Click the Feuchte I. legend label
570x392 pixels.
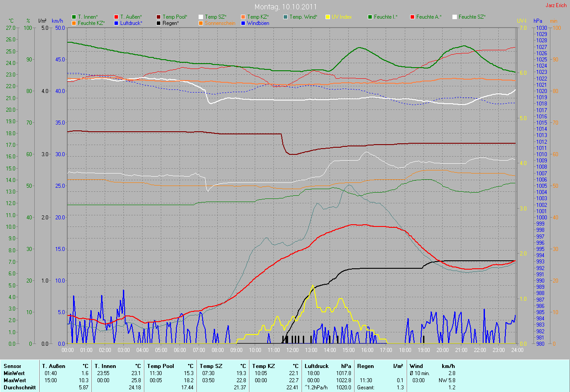click(386, 17)
